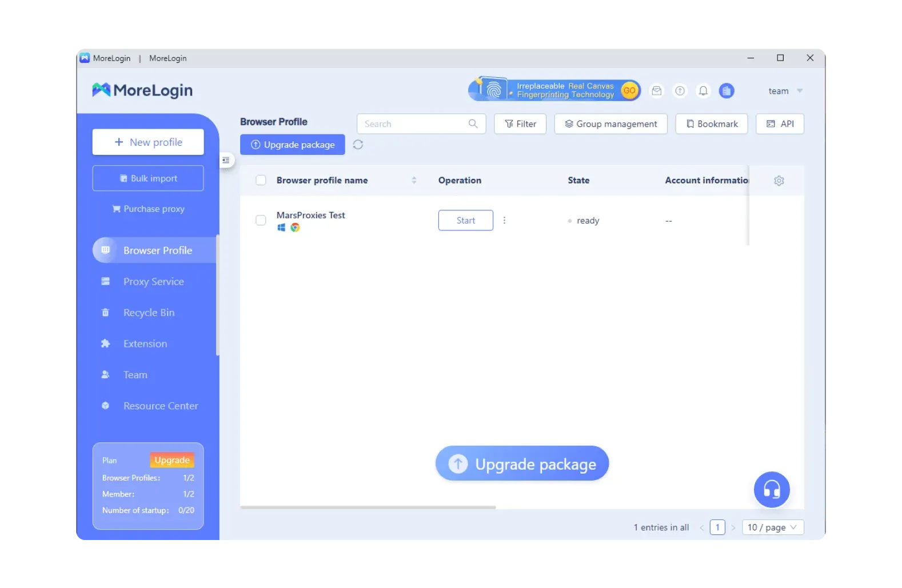Open Proxy Service in sidebar

154,282
